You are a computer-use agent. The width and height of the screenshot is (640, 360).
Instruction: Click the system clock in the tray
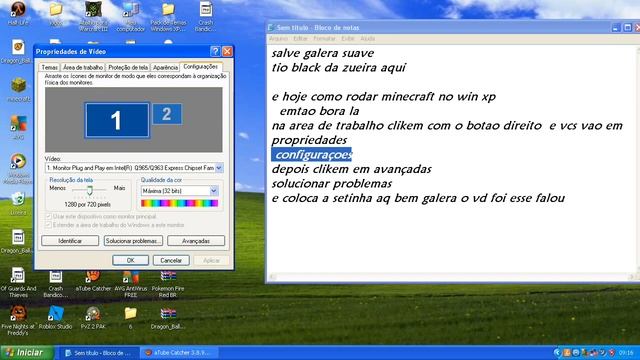[x=626, y=352]
